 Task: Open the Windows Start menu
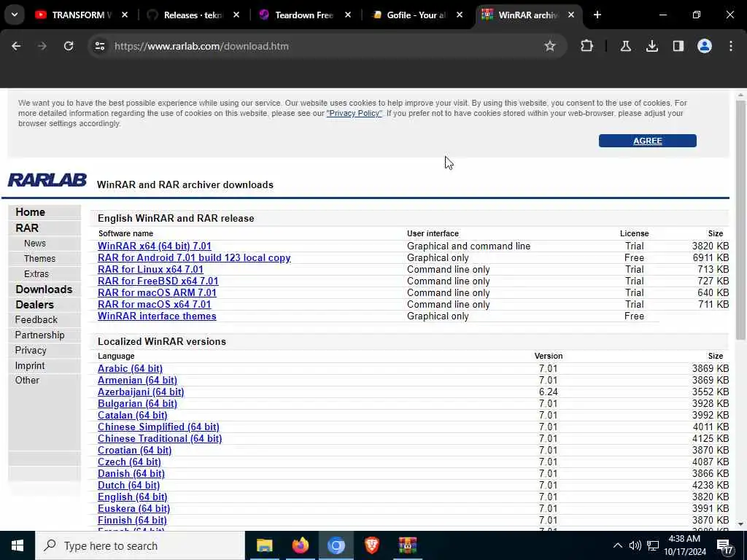coord(18,545)
